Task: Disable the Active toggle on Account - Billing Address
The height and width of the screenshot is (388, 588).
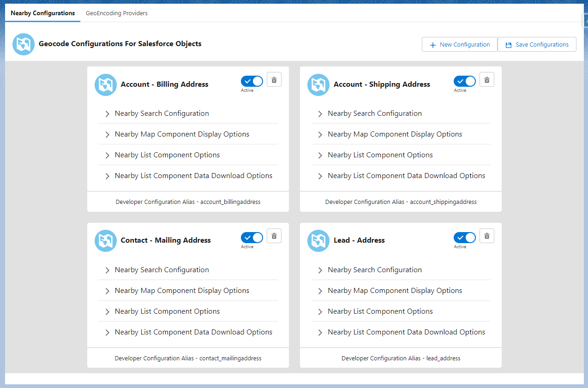Action: click(252, 81)
